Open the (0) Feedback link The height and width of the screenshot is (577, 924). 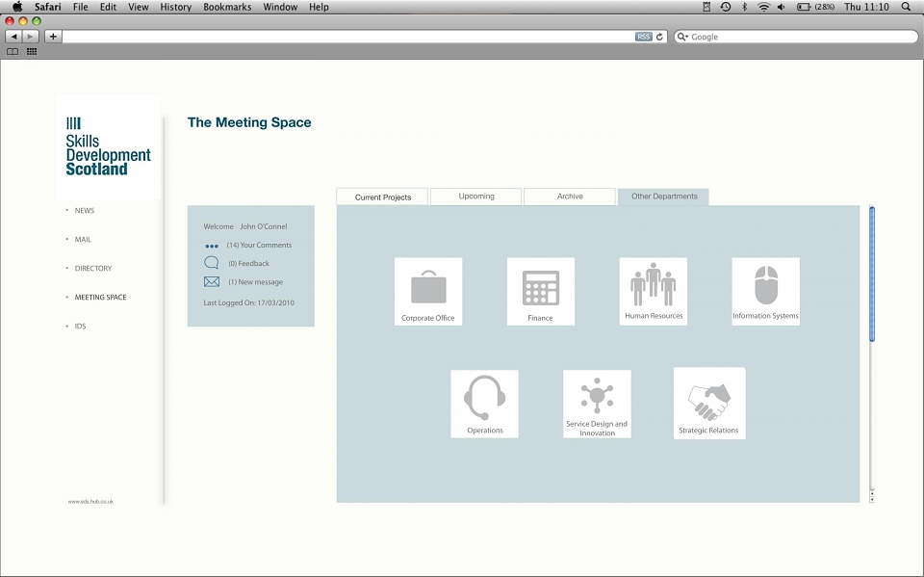click(248, 264)
